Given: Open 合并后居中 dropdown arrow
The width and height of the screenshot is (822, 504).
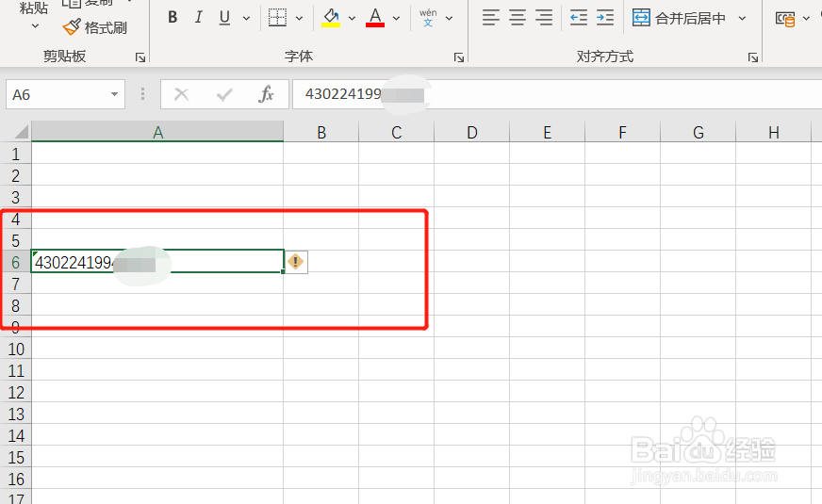Looking at the screenshot, I should tap(742, 18).
